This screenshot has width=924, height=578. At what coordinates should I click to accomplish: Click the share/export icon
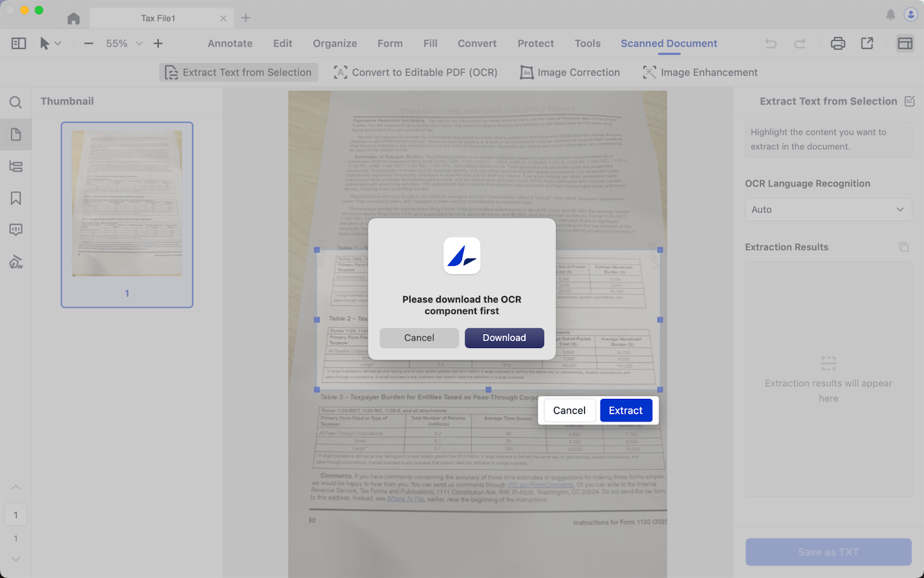[867, 43]
